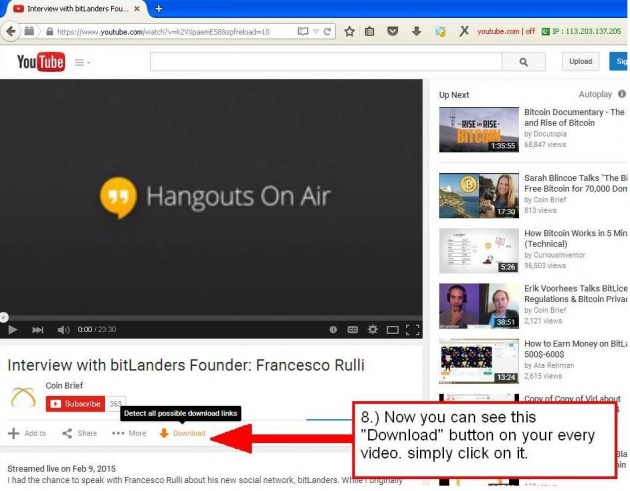630x491 pixels.
Task: Toggle the Autoplay info icon
Action: [622, 94]
